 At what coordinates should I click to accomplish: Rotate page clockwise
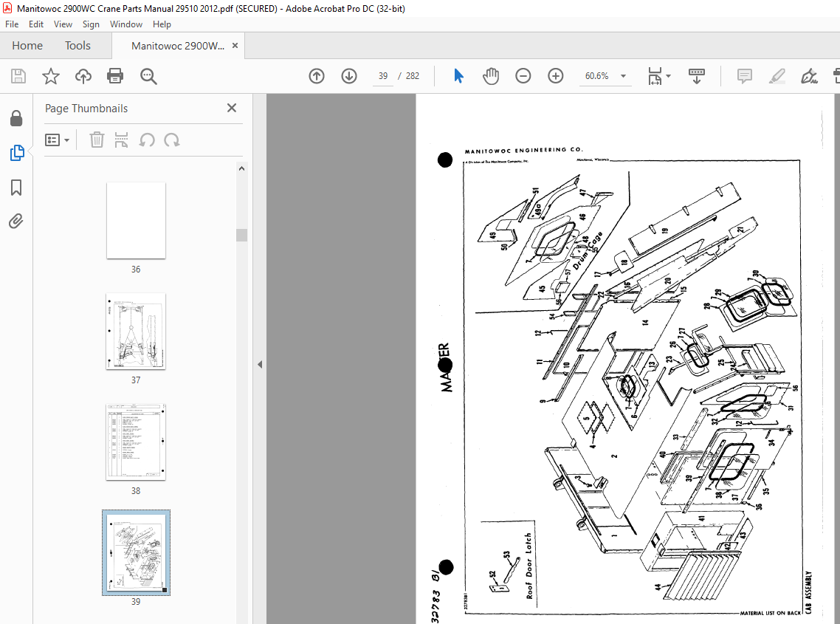pos(172,140)
